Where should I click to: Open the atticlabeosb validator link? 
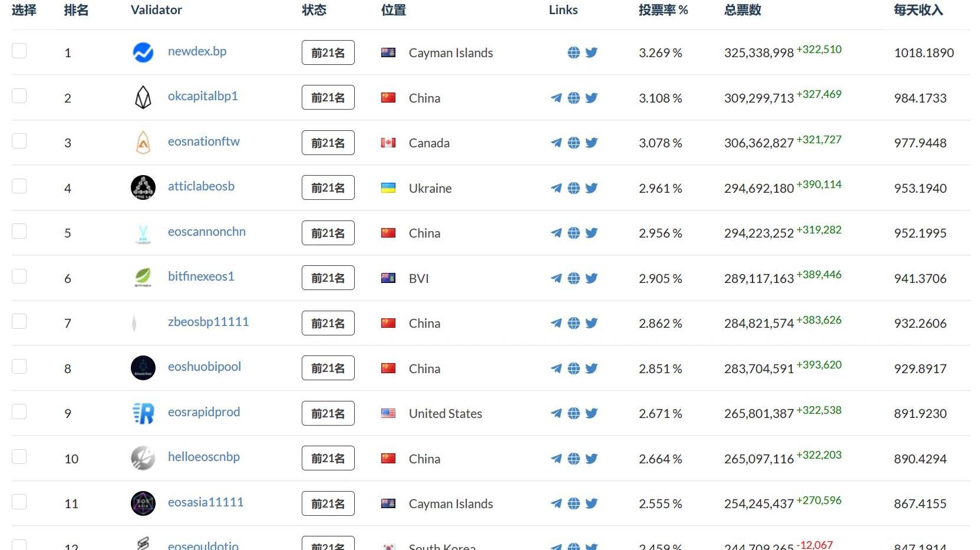(x=201, y=186)
